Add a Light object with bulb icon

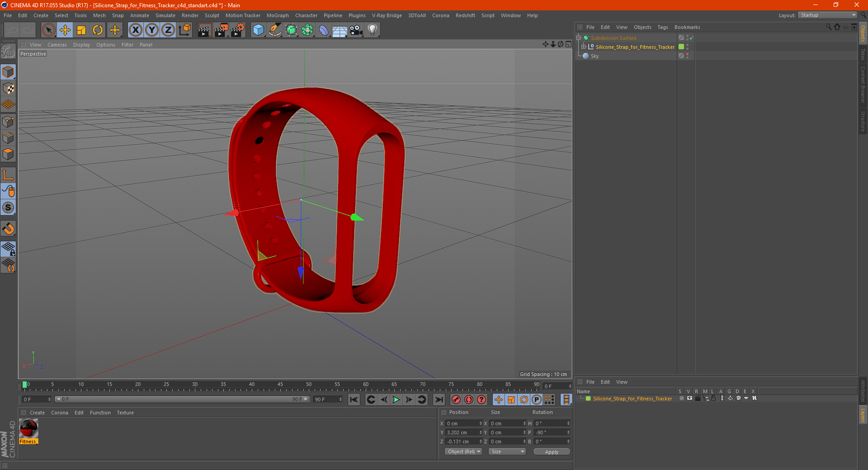[x=373, y=30]
